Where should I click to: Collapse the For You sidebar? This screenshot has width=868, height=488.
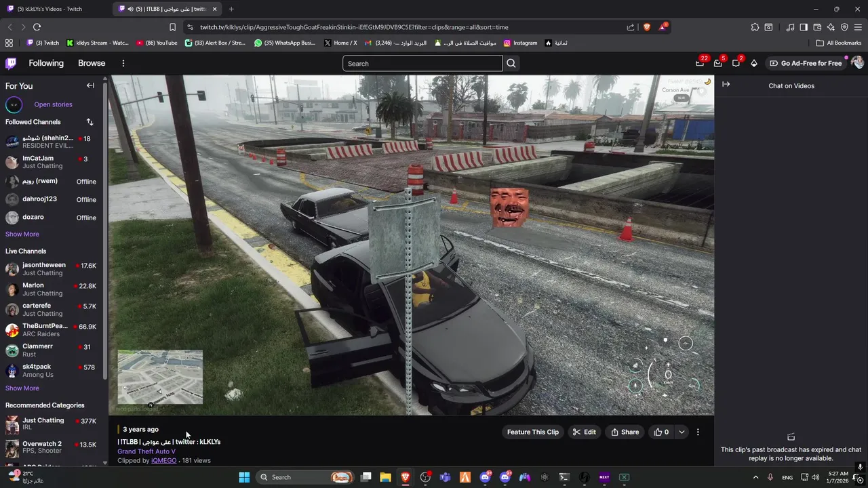(90, 85)
